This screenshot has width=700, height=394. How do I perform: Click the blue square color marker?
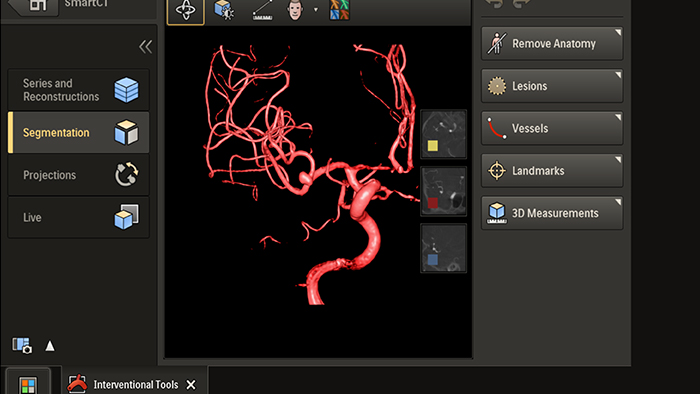(x=433, y=260)
